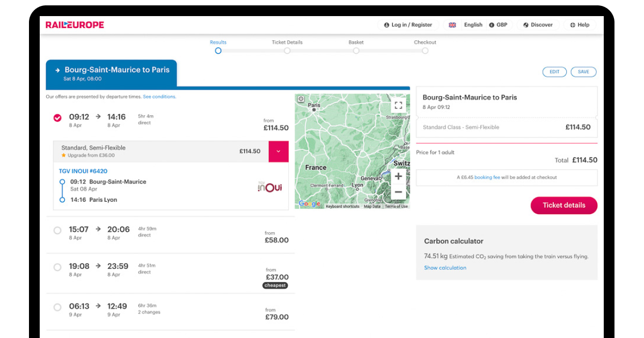Click the lifebuoy icon next to Help

[573, 25]
